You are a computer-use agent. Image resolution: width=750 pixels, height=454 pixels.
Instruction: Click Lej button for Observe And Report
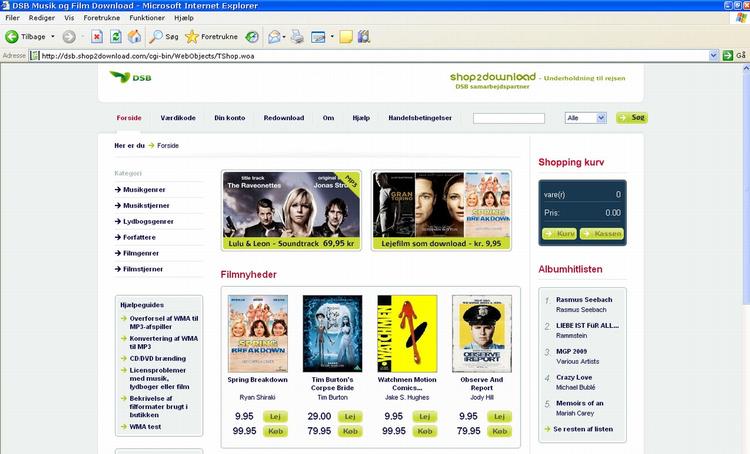[499, 416]
